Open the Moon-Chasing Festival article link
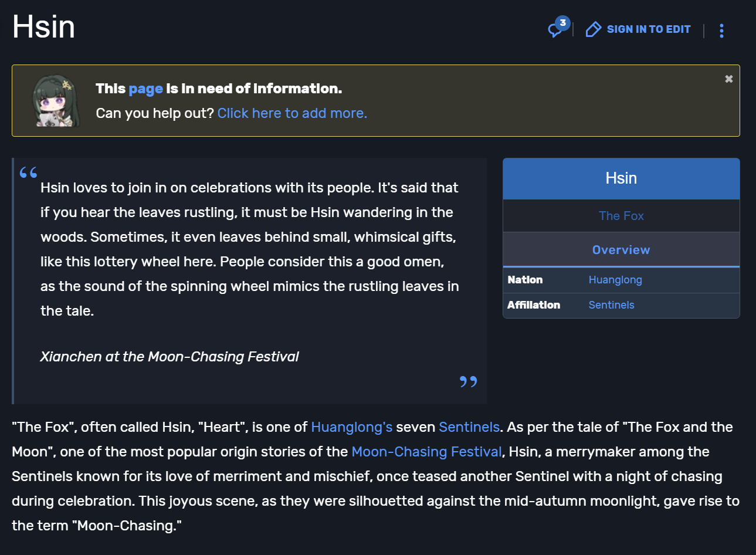This screenshot has width=756, height=555. pyautogui.click(x=426, y=452)
